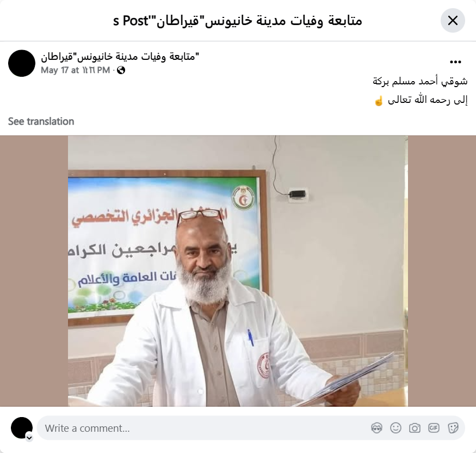This screenshot has width=476, height=453.
Task: Attach a photo with the camera icon
Action: coord(415,428)
